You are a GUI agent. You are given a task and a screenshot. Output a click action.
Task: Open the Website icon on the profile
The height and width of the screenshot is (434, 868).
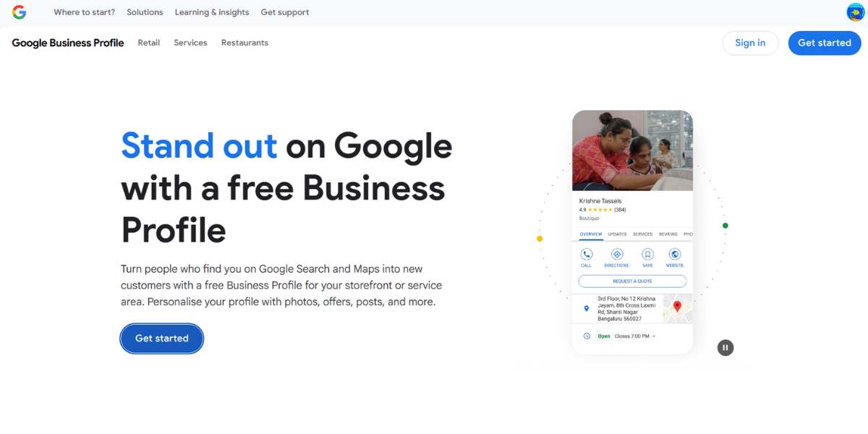pyautogui.click(x=674, y=255)
